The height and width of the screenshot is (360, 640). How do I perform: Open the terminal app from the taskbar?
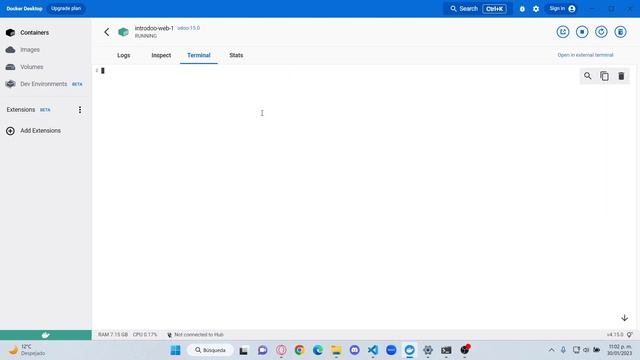click(x=446, y=350)
